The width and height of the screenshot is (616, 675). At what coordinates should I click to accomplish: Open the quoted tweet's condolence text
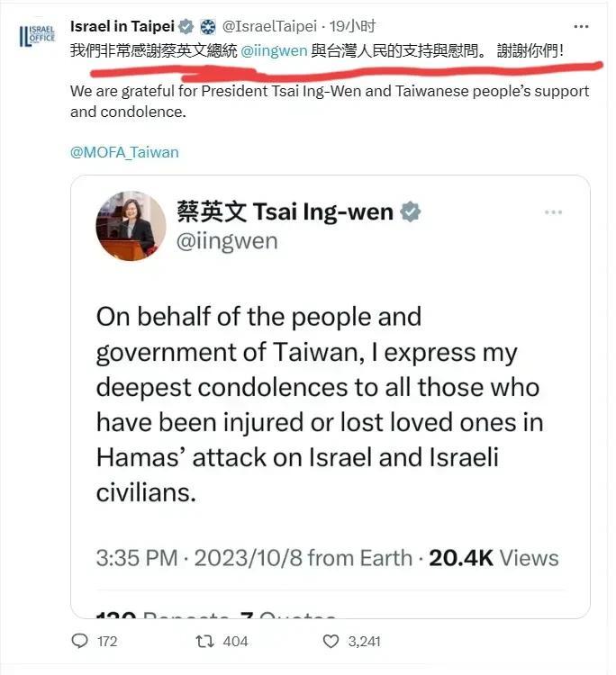point(320,404)
